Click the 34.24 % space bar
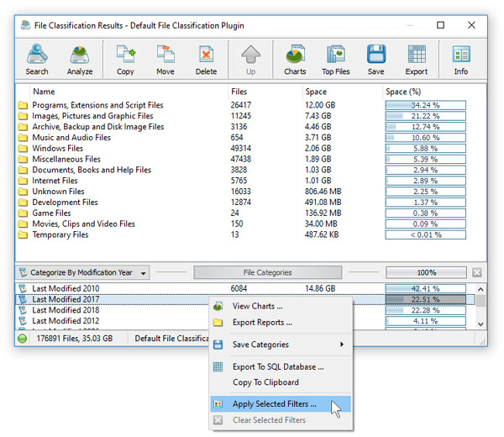The image size is (504, 437). point(426,105)
